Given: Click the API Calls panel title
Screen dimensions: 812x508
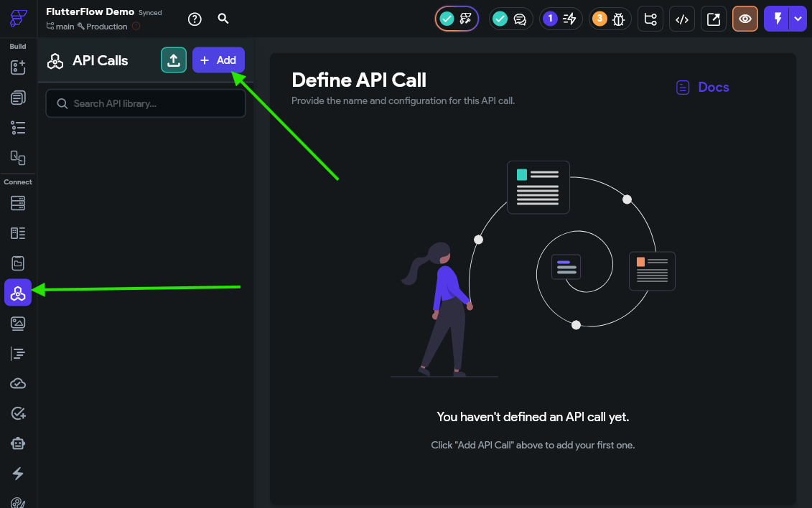Looking at the screenshot, I should click(101, 60).
